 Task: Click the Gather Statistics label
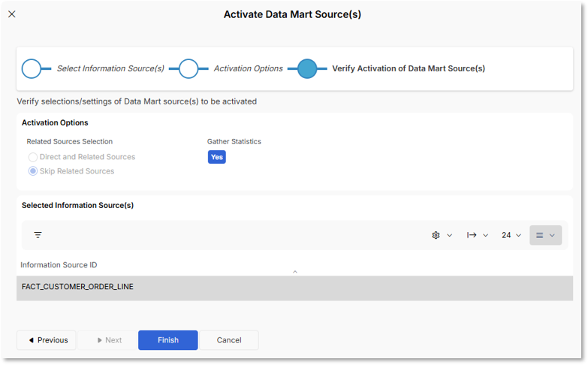coord(234,141)
